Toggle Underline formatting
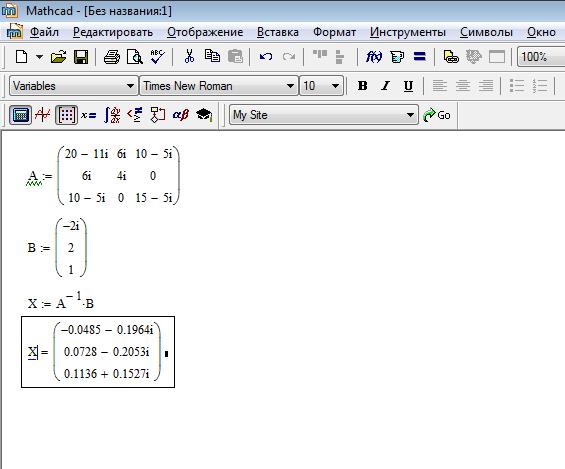 click(x=408, y=86)
